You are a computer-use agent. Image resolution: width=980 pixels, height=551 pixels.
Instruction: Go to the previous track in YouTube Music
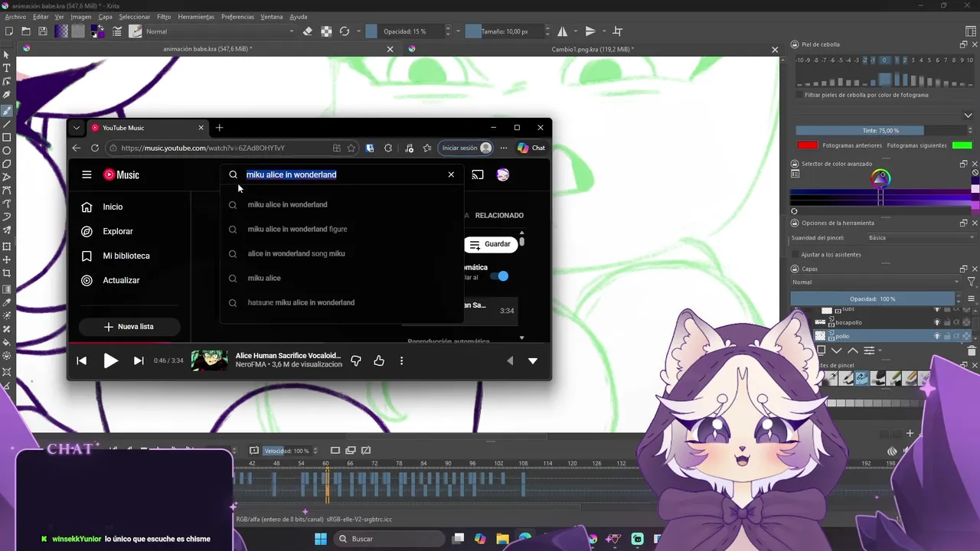pyautogui.click(x=82, y=360)
